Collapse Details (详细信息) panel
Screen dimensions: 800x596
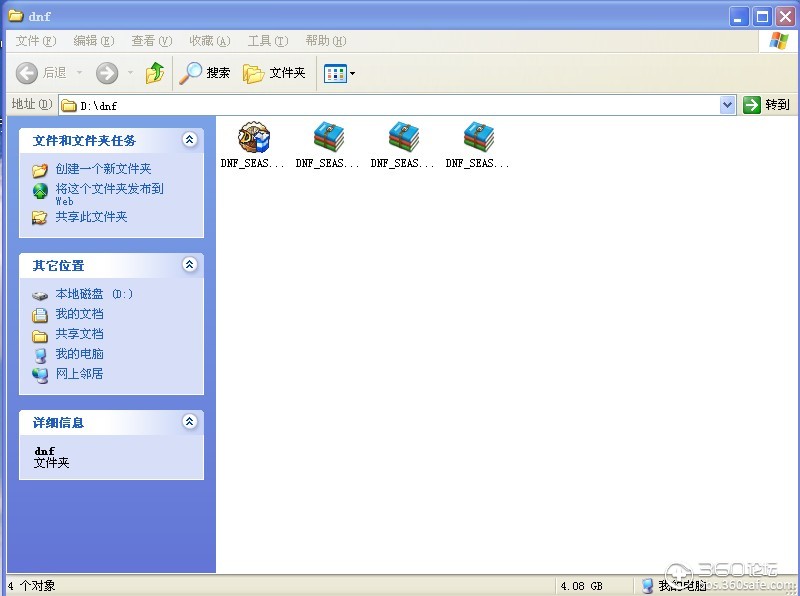[x=190, y=421]
